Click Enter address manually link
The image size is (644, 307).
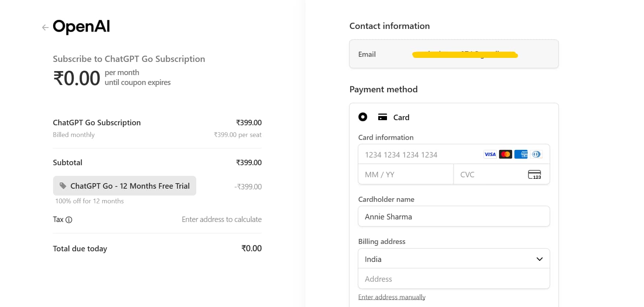pos(392,297)
